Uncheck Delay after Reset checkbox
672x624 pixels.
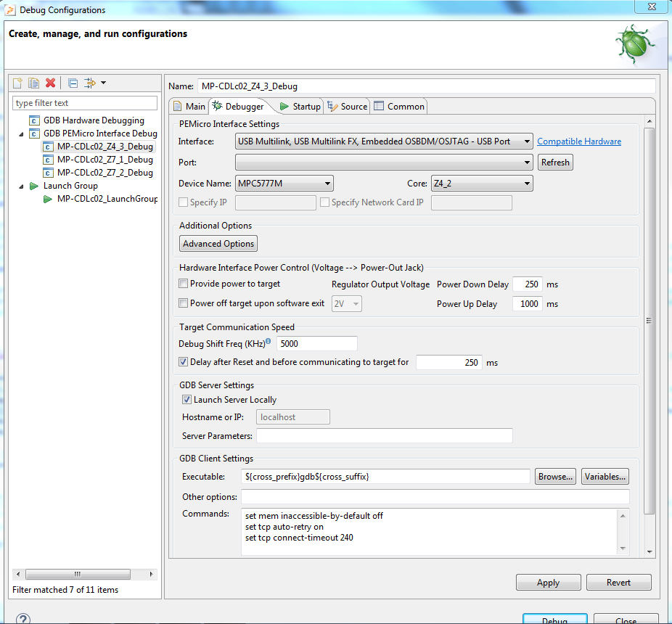click(x=184, y=362)
